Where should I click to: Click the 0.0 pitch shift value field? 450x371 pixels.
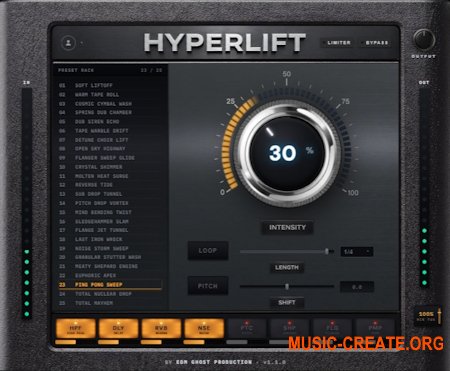point(357,287)
